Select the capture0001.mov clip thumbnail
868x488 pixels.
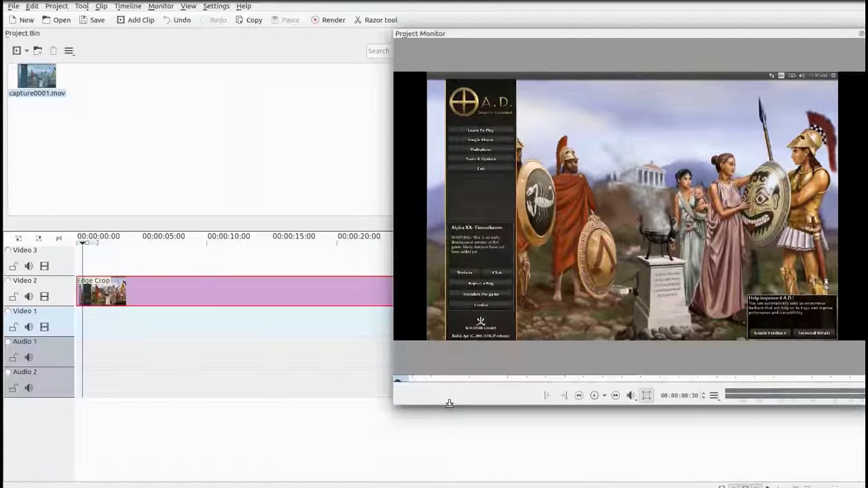(x=37, y=76)
